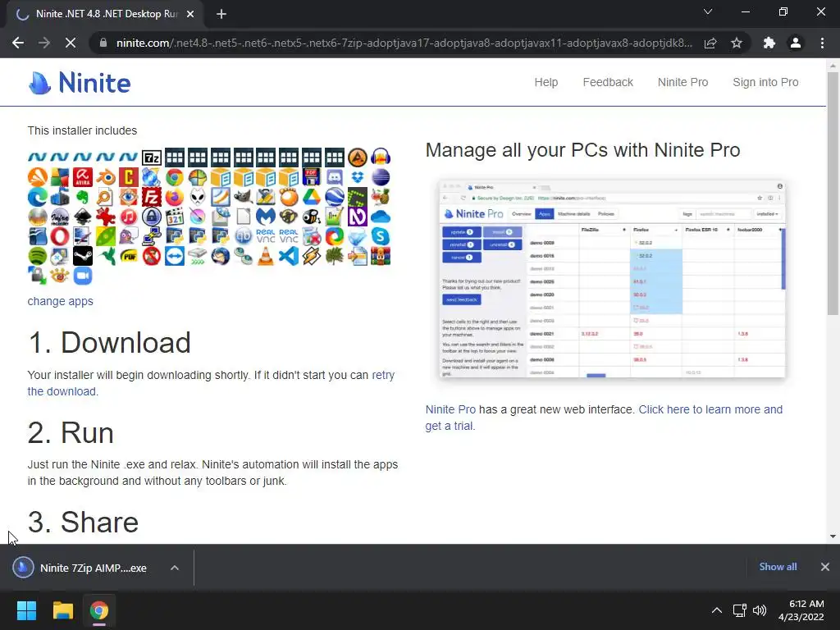Viewport: 840px width, 630px height.
Task: Open the Chrome profile avatar
Action: tap(796, 43)
